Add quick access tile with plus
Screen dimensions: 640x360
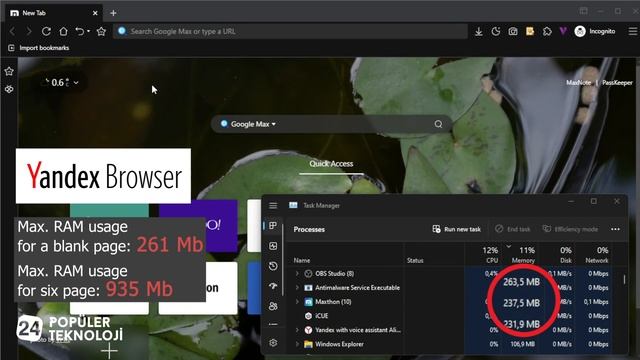(109, 350)
